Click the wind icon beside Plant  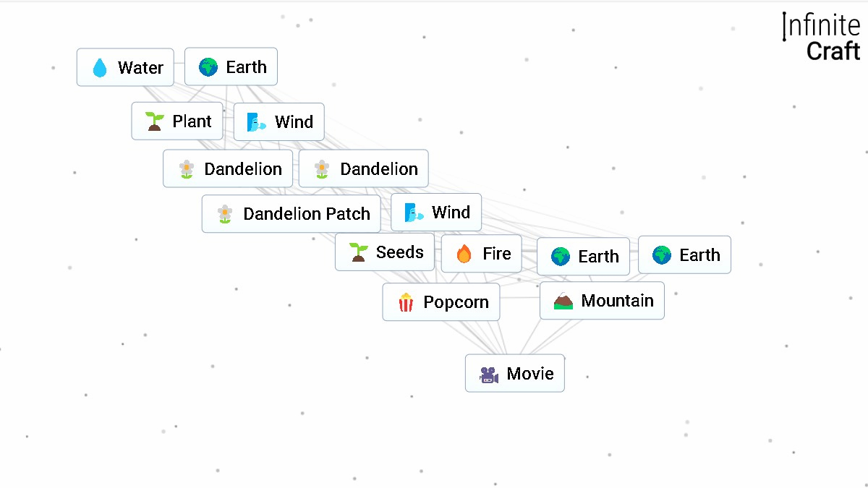coord(253,121)
